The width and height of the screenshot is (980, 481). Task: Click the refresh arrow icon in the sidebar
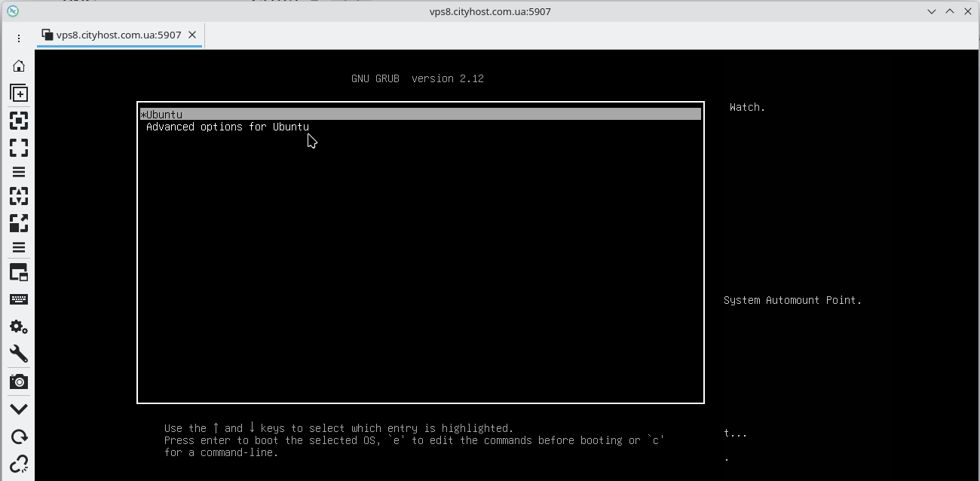pyautogui.click(x=19, y=437)
